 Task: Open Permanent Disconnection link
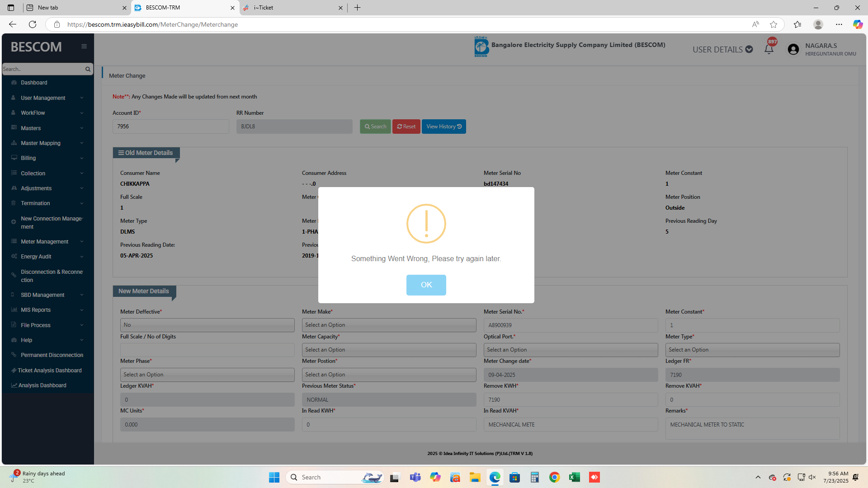pos(48,355)
